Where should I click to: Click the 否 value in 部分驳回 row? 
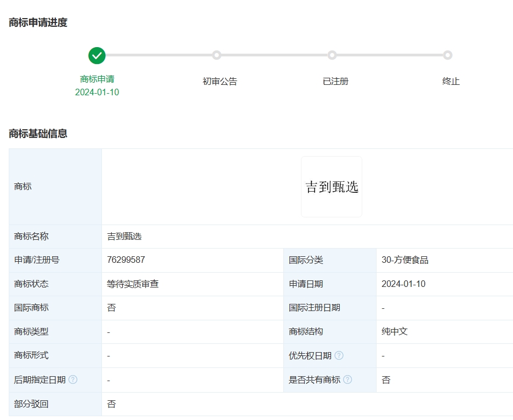pyautogui.click(x=110, y=404)
